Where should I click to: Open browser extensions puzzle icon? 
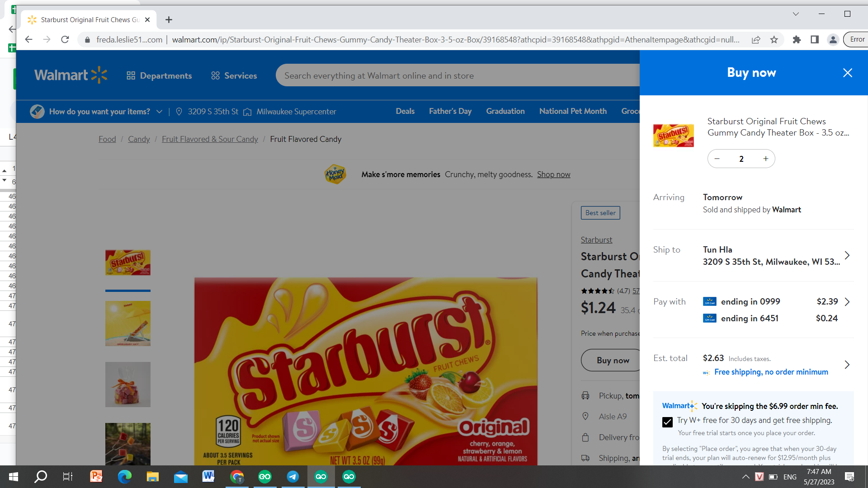click(797, 40)
